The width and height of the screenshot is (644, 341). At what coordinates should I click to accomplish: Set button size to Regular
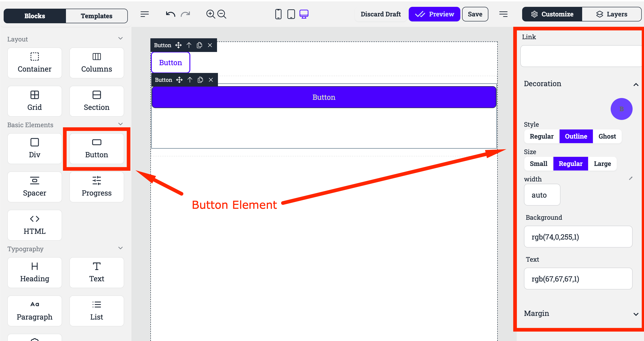click(571, 164)
